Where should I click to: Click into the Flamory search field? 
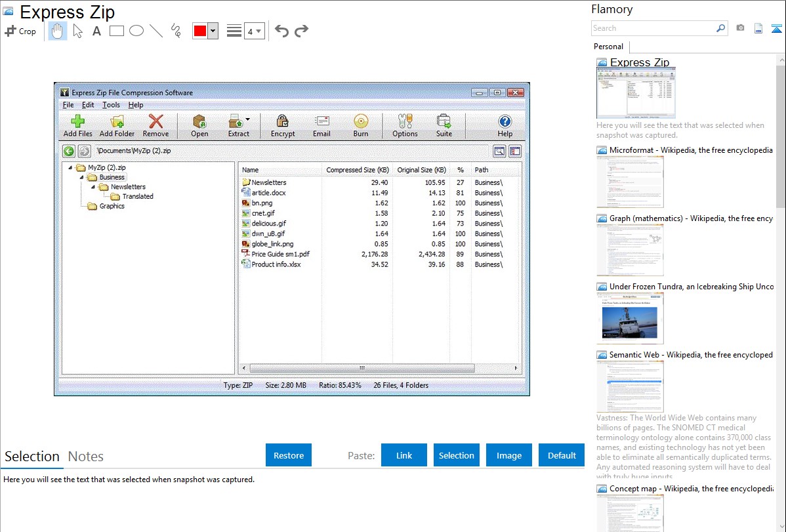[653, 28]
